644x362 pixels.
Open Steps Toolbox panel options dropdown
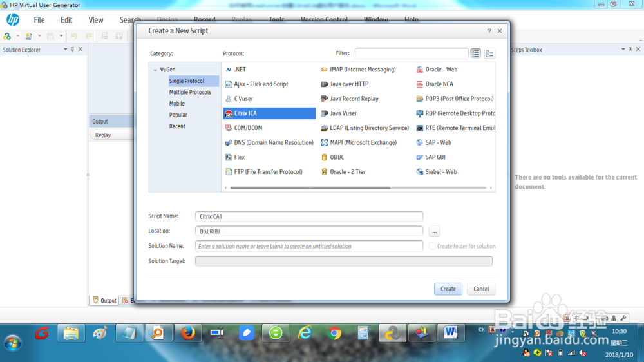pyautogui.click(x=623, y=50)
